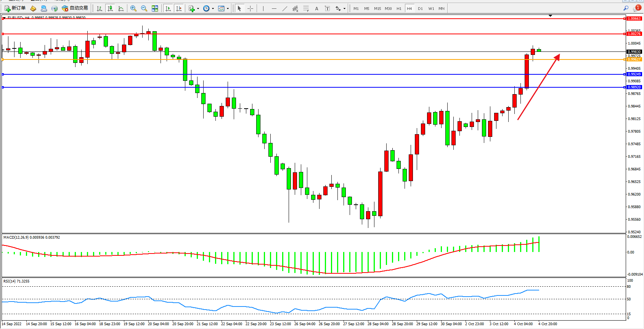Image resolution: width=644 pixels, height=329 pixels.
Task: Click the New Order (新订单) button
Action: click(x=15, y=8)
